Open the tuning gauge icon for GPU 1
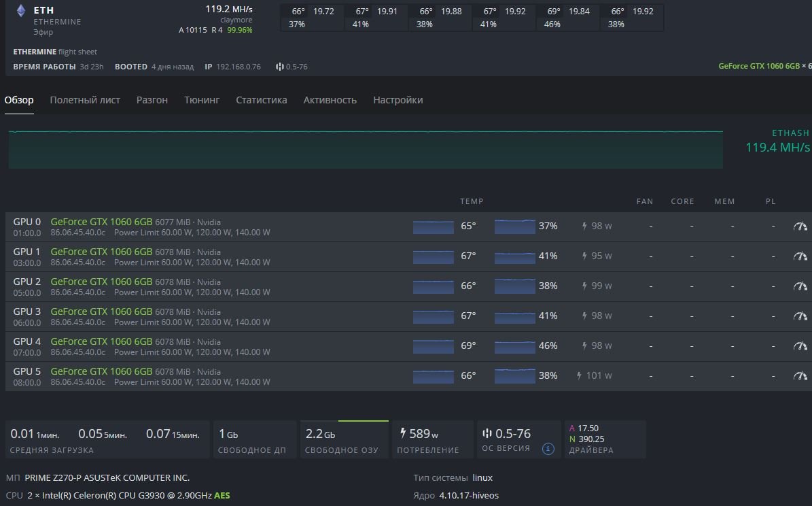 tap(800, 256)
